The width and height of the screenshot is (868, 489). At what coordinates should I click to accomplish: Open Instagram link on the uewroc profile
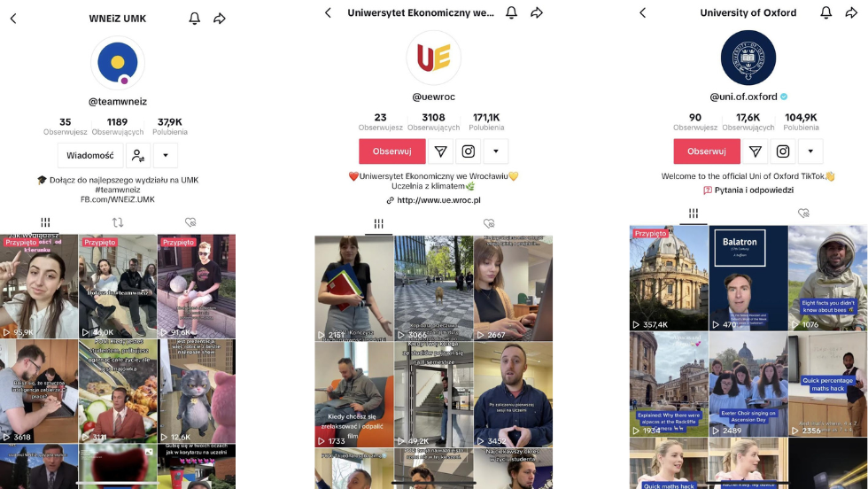click(x=469, y=151)
